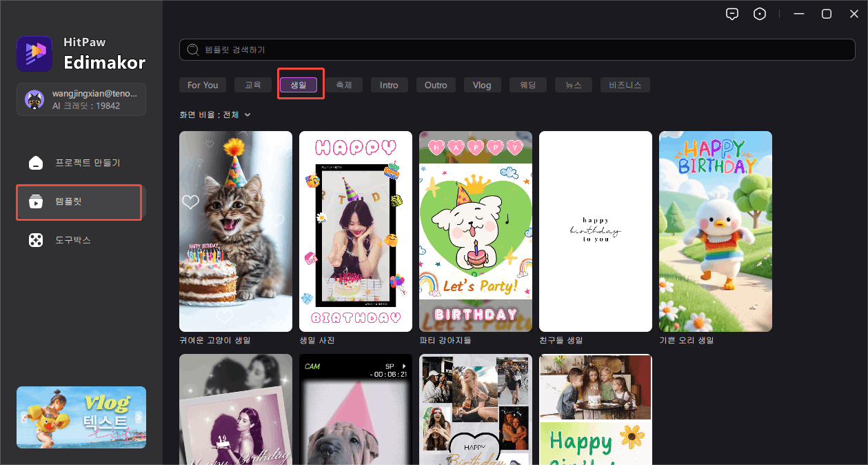Select the For You tab
The width and height of the screenshot is (868, 465).
point(202,84)
